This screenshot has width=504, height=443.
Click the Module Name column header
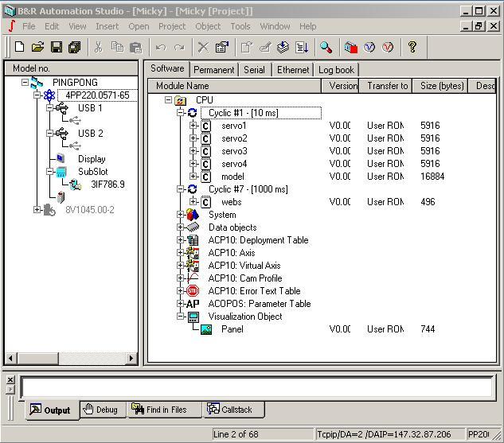(x=234, y=86)
